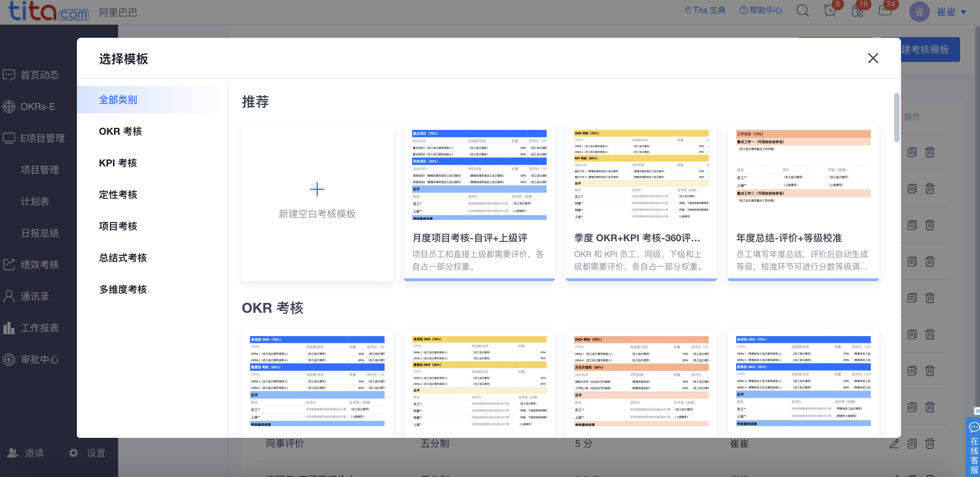Click the E项目管理 monitor icon

point(9,138)
